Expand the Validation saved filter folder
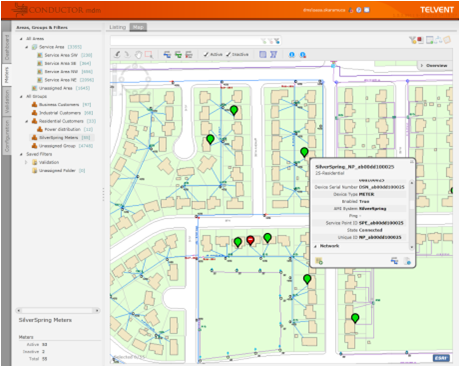Image resolution: width=460 pixels, height=367 pixels. click(26, 162)
